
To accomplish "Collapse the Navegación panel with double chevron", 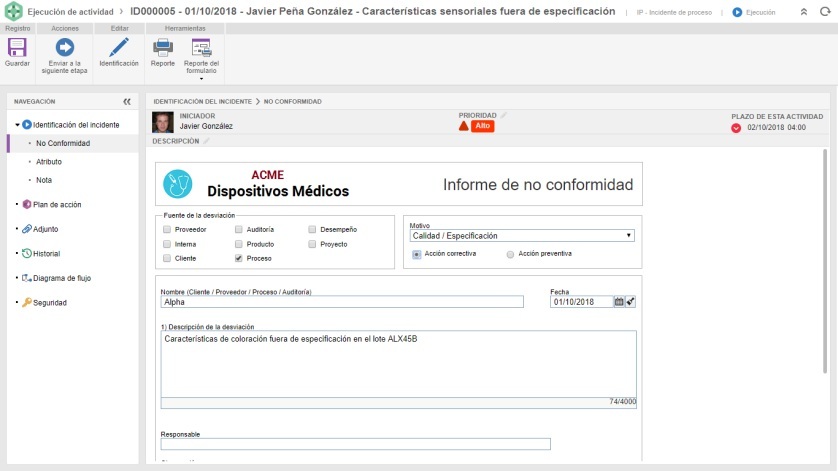I will pos(127,101).
